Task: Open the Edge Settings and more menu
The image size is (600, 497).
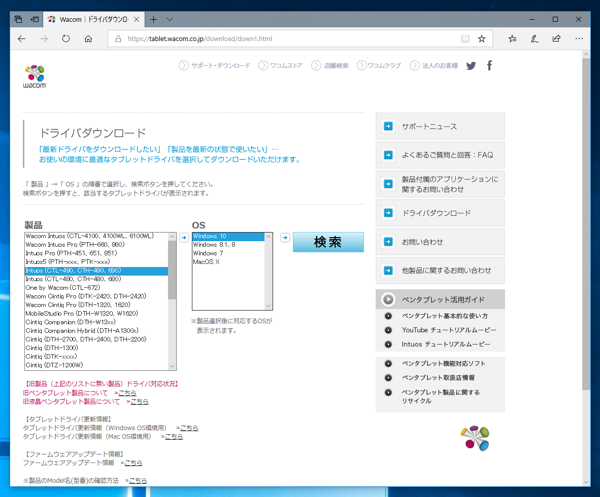Action: click(x=579, y=39)
